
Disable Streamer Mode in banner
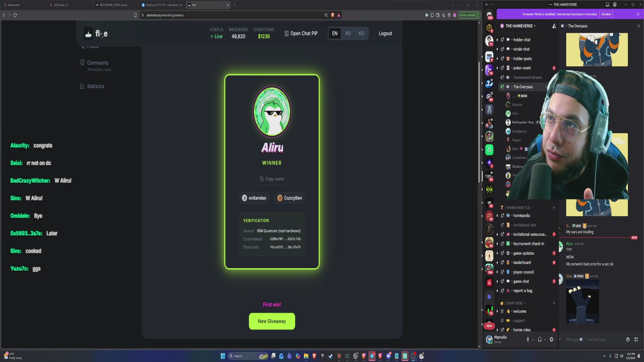pos(606,14)
